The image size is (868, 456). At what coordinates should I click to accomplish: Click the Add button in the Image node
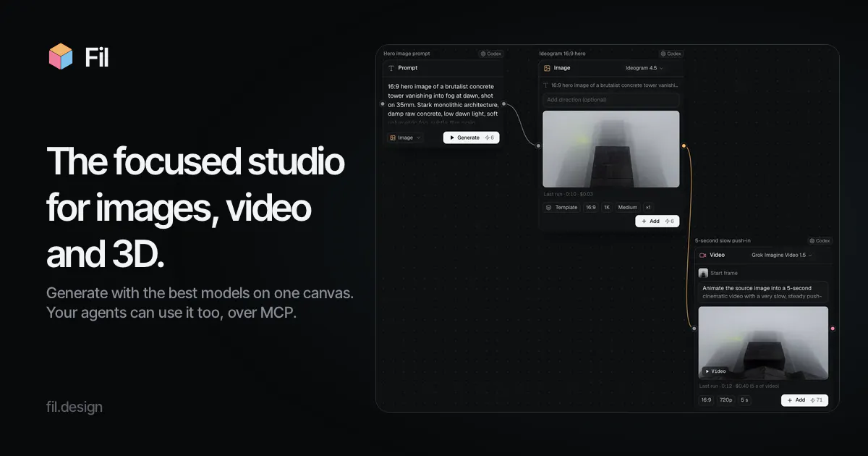(x=657, y=221)
